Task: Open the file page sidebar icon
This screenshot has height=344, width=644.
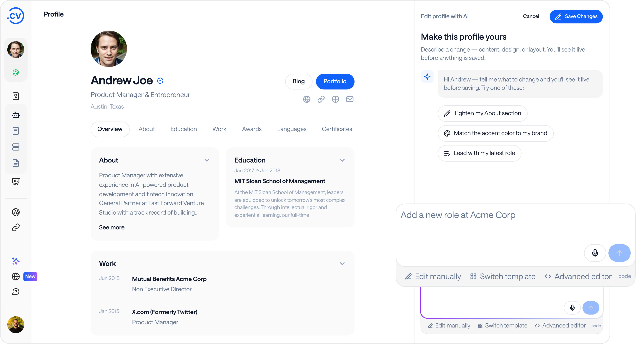Action: (16, 163)
